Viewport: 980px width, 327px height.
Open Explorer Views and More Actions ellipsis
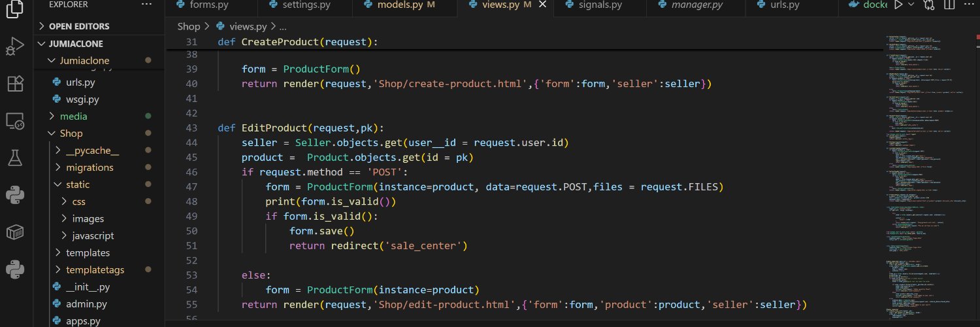click(x=148, y=5)
